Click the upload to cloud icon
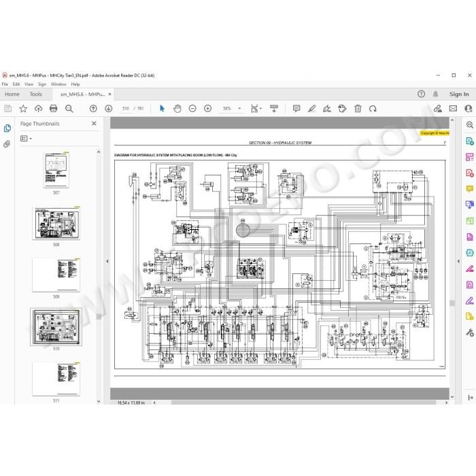476x476 pixels. pyautogui.click(x=38, y=109)
